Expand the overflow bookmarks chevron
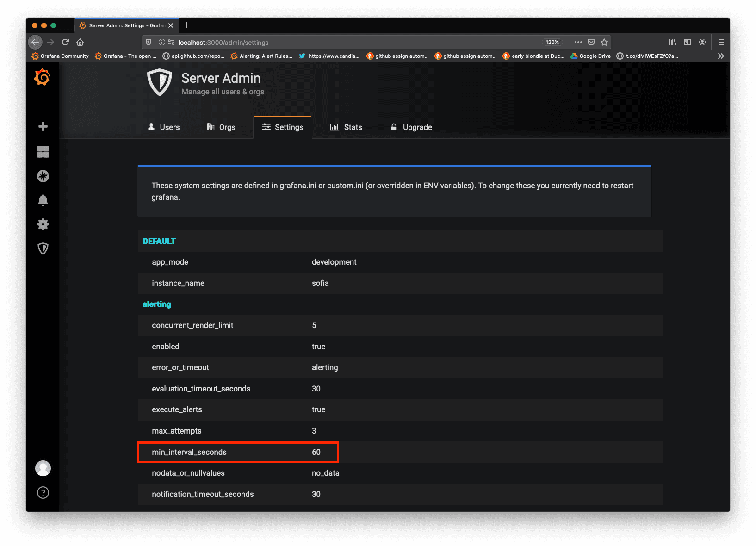Screen dimensions: 756x546 coord(720,56)
